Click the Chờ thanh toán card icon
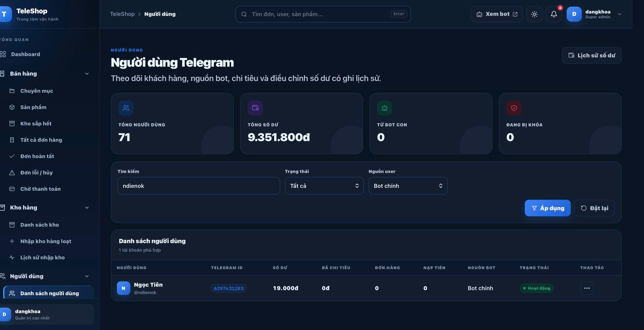Viewport: 644px width, 330px height. pyautogui.click(x=12, y=189)
